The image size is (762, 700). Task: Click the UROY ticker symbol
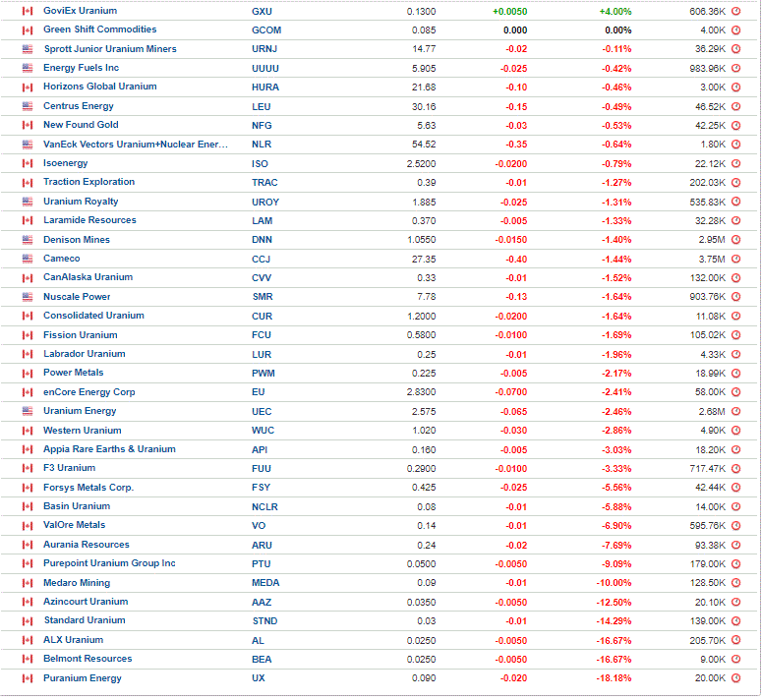coord(265,203)
